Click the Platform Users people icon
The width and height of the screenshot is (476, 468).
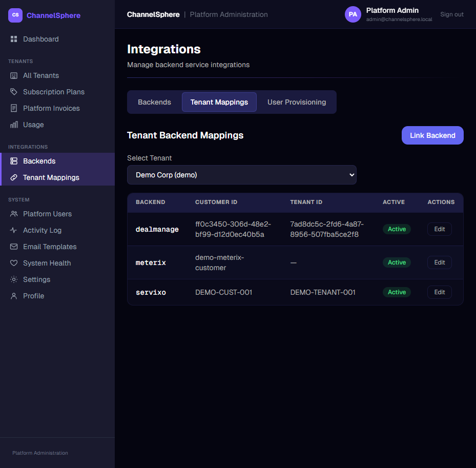(14, 214)
